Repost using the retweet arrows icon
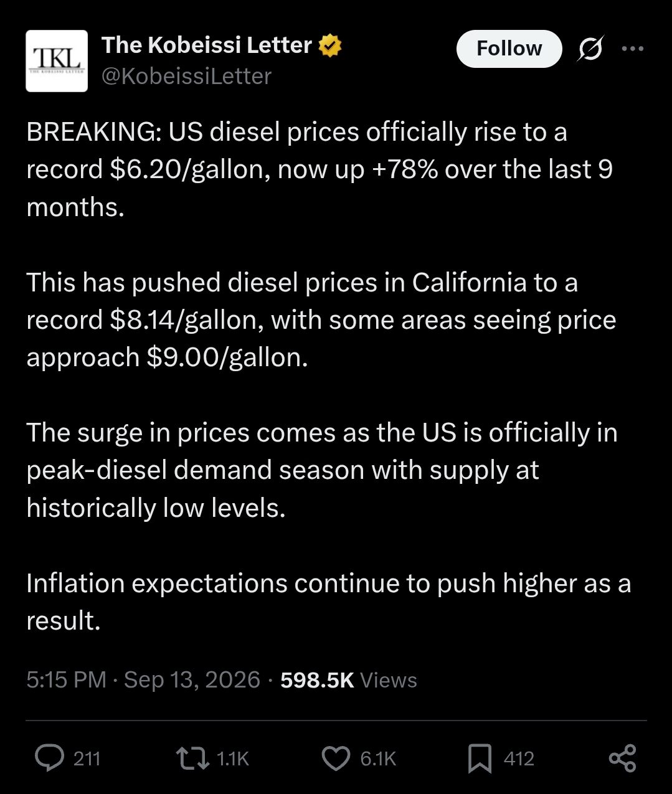The image size is (672, 794). pyautogui.click(x=192, y=758)
